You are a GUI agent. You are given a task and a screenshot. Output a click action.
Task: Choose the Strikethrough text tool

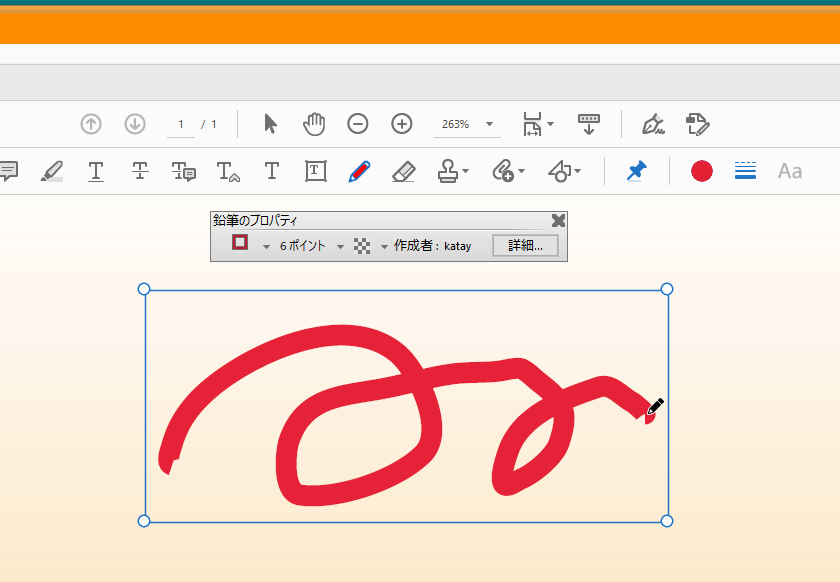point(139,171)
